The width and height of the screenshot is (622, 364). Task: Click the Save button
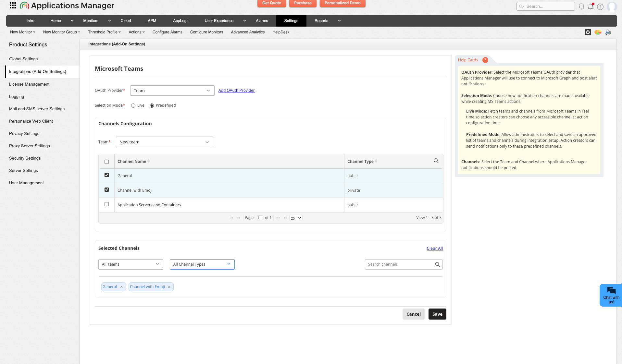(x=437, y=314)
